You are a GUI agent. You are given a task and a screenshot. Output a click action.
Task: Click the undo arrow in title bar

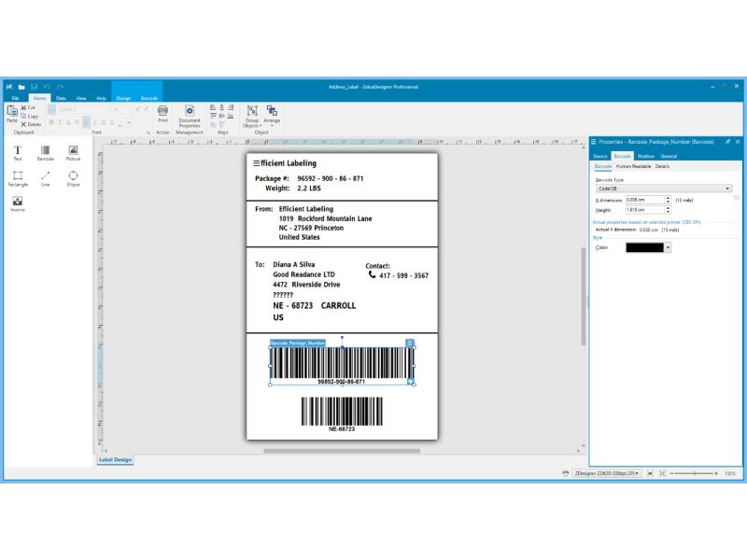(48, 87)
